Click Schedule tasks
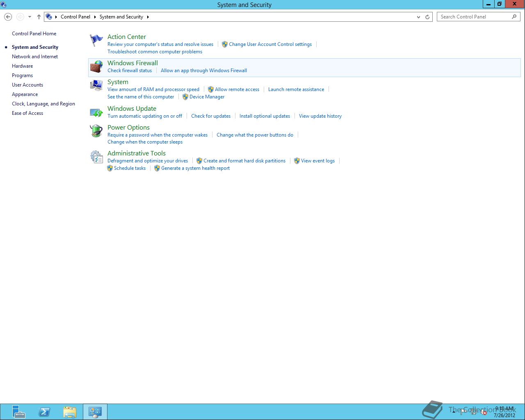525x420 pixels. 130,168
